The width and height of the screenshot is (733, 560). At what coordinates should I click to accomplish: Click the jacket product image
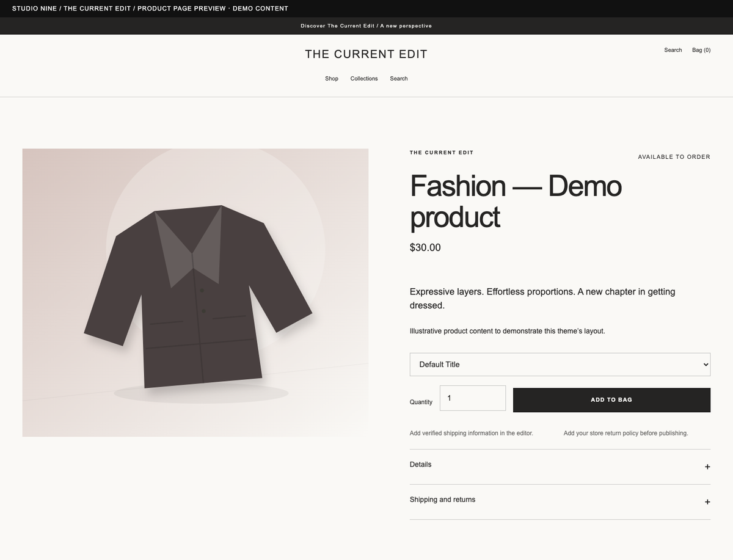point(195,293)
